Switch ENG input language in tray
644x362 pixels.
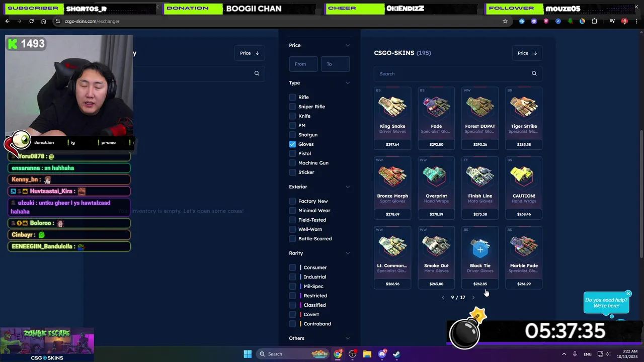tap(588, 354)
